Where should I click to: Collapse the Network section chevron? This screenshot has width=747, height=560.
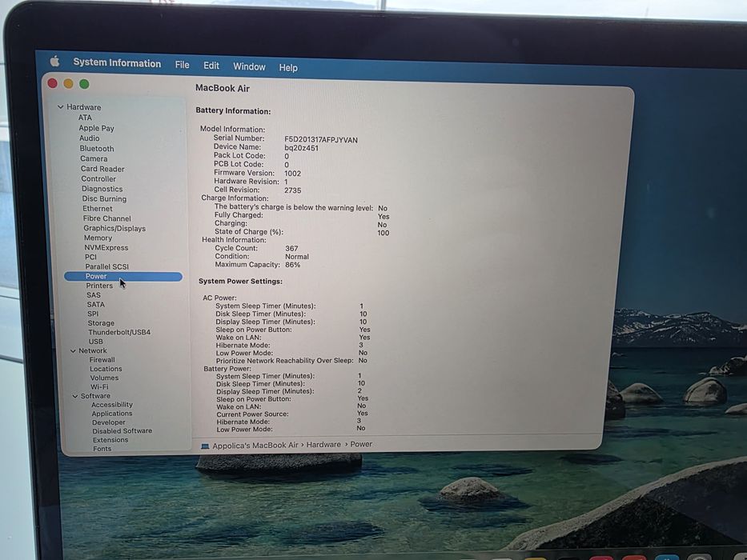(73, 350)
